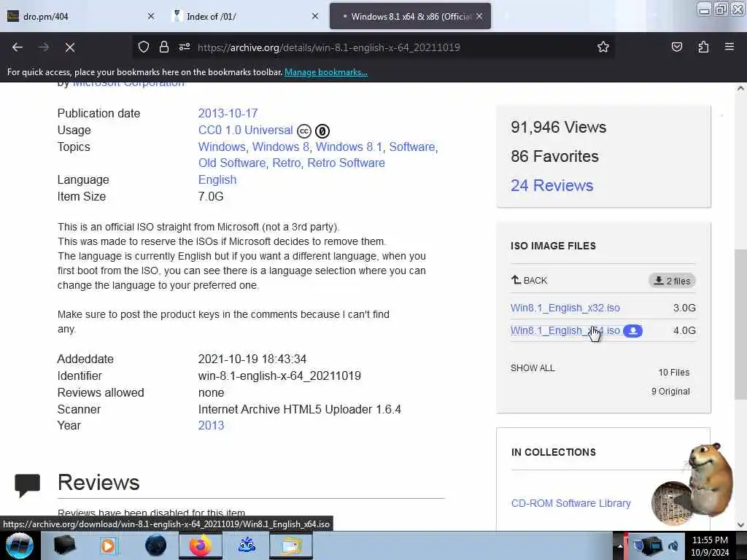Open the media player taskbar icon
The width and height of the screenshot is (747, 560).
(109, 545)
